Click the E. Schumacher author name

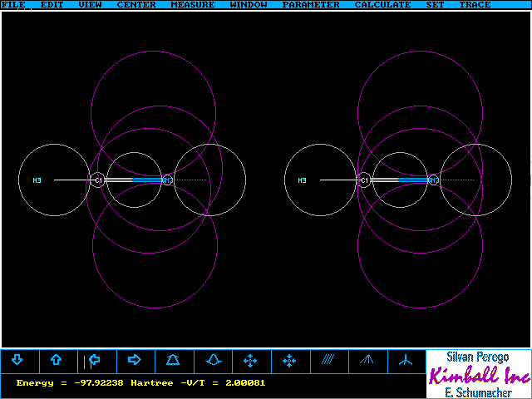(478, 392)
